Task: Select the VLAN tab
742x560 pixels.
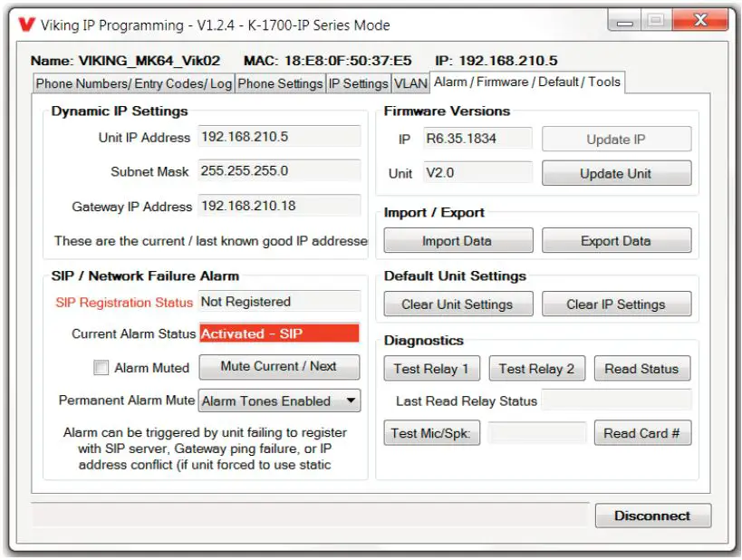Action: tap(410, 83)
